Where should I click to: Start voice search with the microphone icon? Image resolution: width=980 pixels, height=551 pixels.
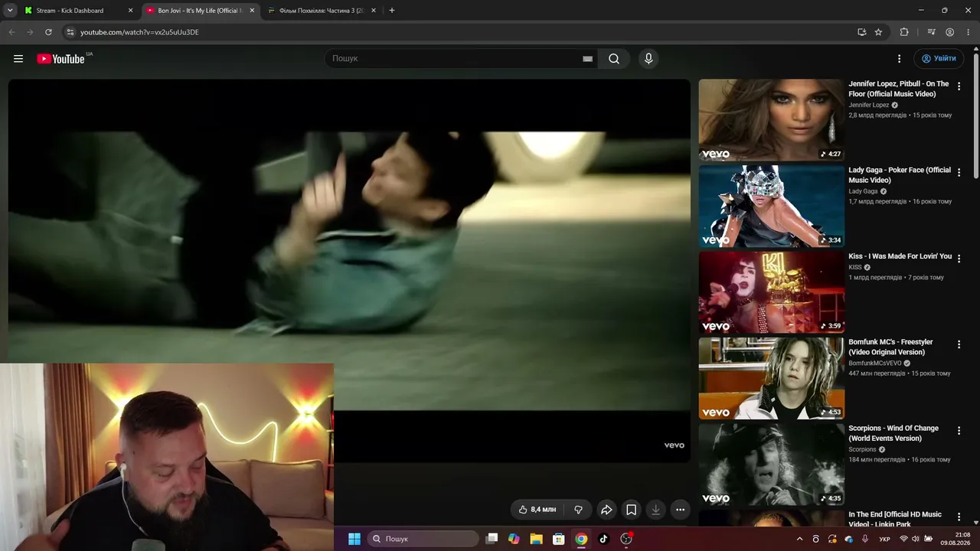click(648, 59)
